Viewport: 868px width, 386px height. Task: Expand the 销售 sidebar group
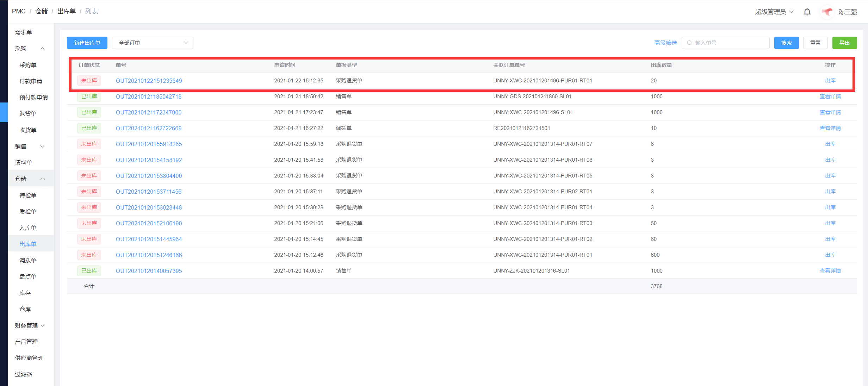[42, 147]
